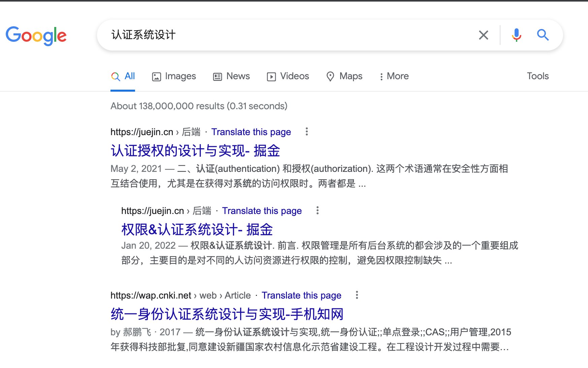Open result 统一身份认证系统设计与实现-手机知网
The width and height of the screenshot is (588, 368).
227,314
